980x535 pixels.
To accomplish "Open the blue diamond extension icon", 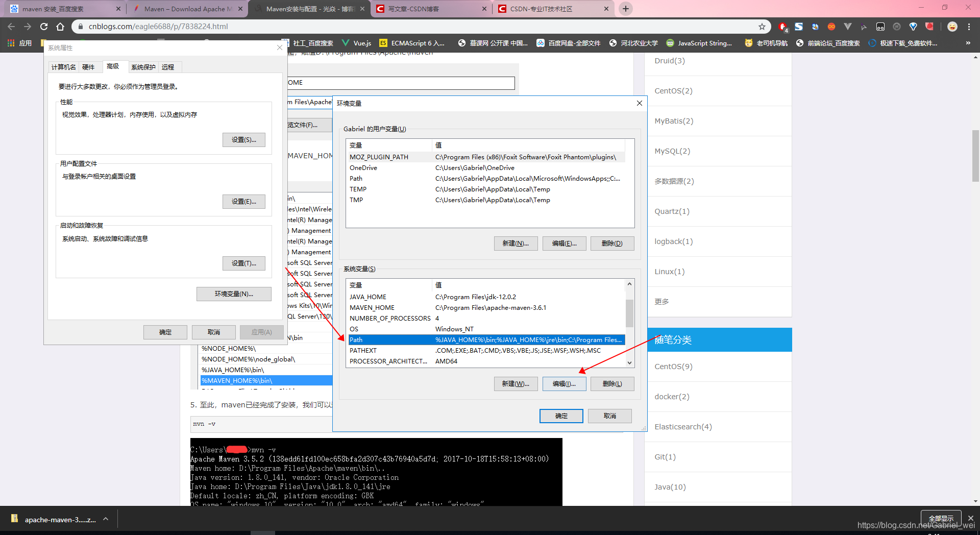I will [x=913, y=27].
